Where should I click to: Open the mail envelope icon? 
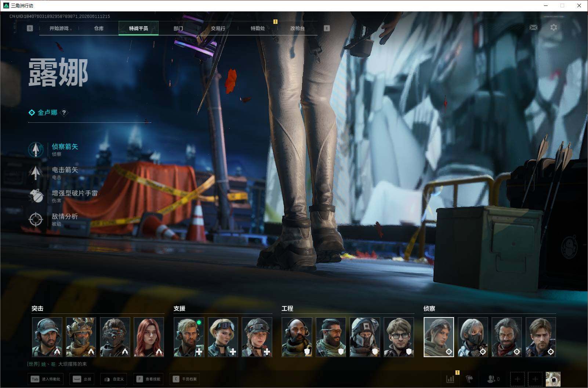[x=533, y=28]
